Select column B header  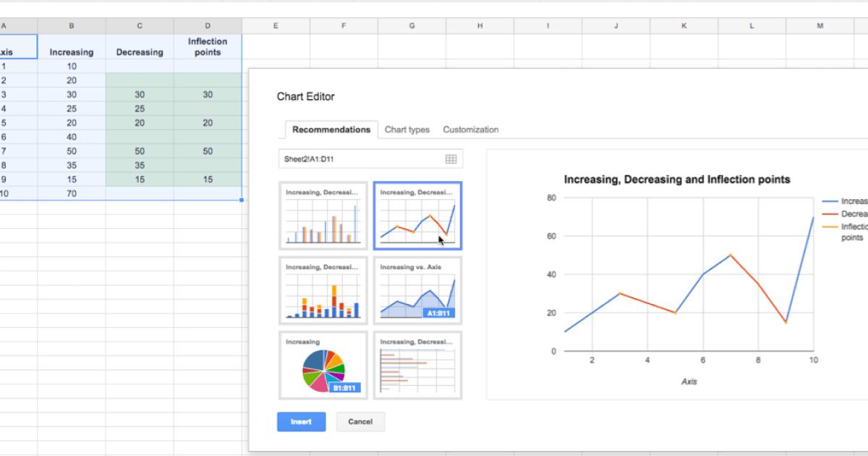coord(72,26)
